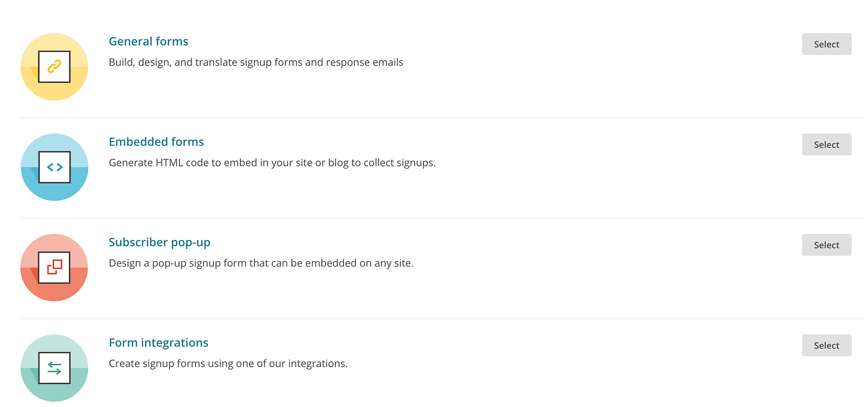Open the Subscriber pop-up title link
Screen dimensions: 868x407
(159, 242)
